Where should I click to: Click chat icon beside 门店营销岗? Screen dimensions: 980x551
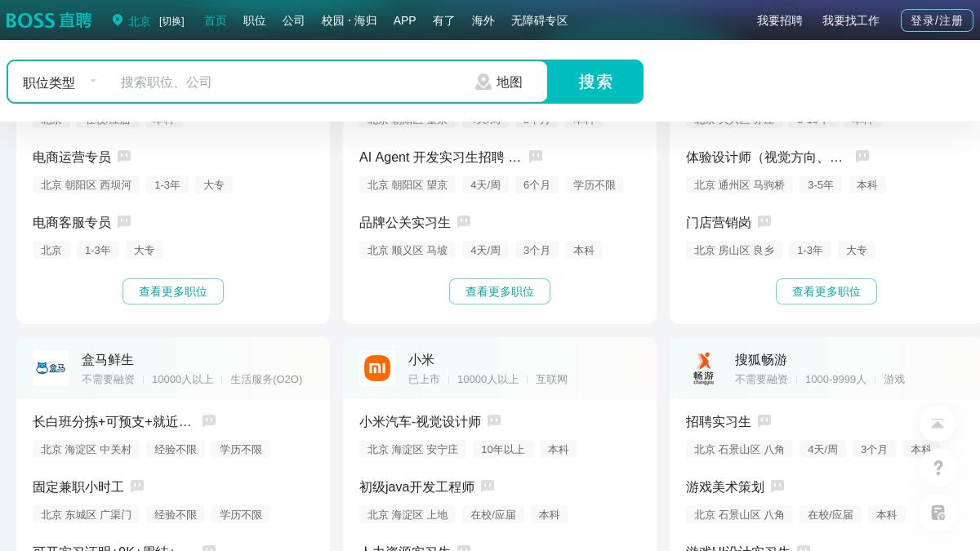click(x=764, y=222)
